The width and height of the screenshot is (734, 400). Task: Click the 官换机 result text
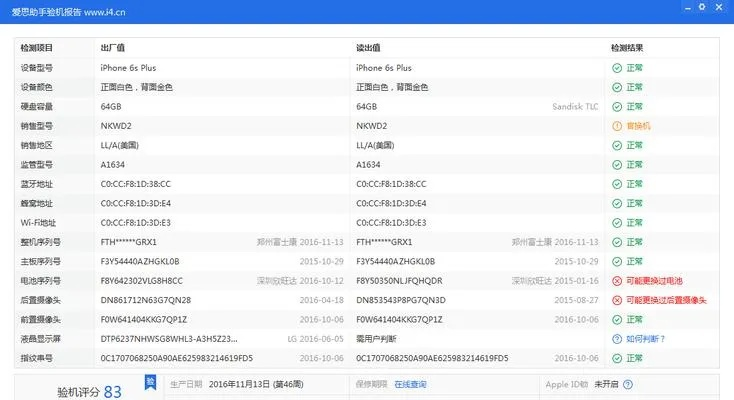[x=638, y=126]
